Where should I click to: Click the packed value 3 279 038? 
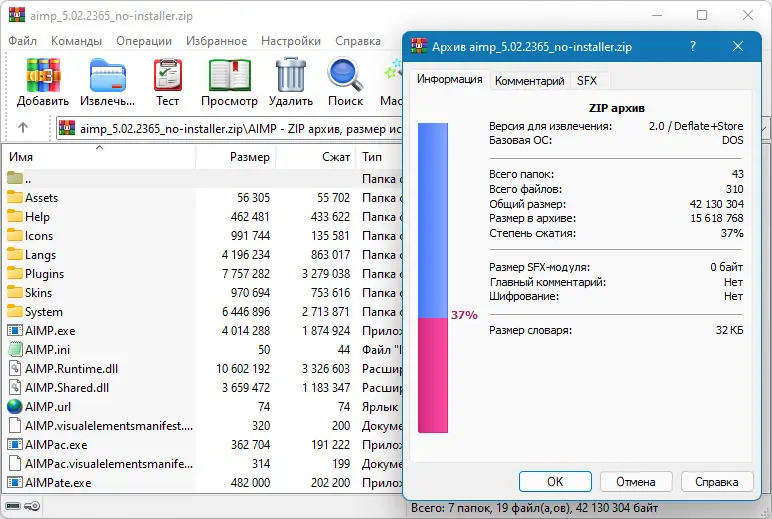[x=326, y=274]
